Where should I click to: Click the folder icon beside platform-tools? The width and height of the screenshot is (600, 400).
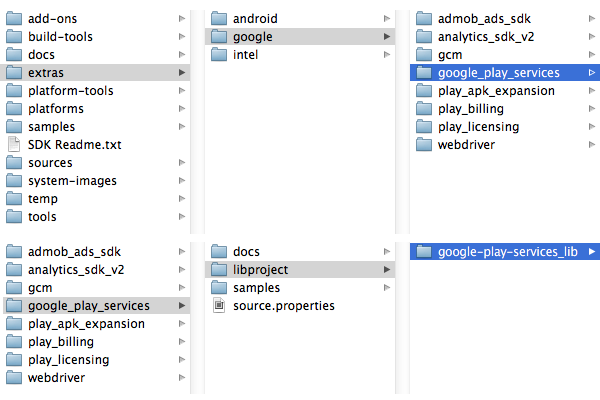[14, 90]
